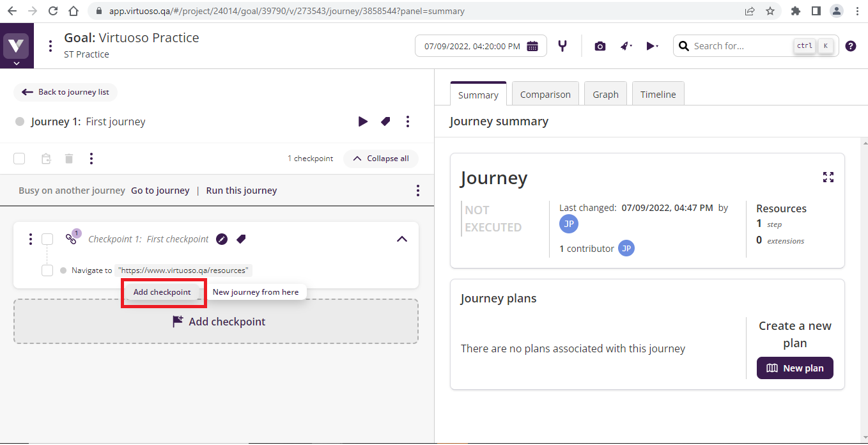Switch to the Comparison tab
The width and height of the screenshot is (868, 445).
545,95
